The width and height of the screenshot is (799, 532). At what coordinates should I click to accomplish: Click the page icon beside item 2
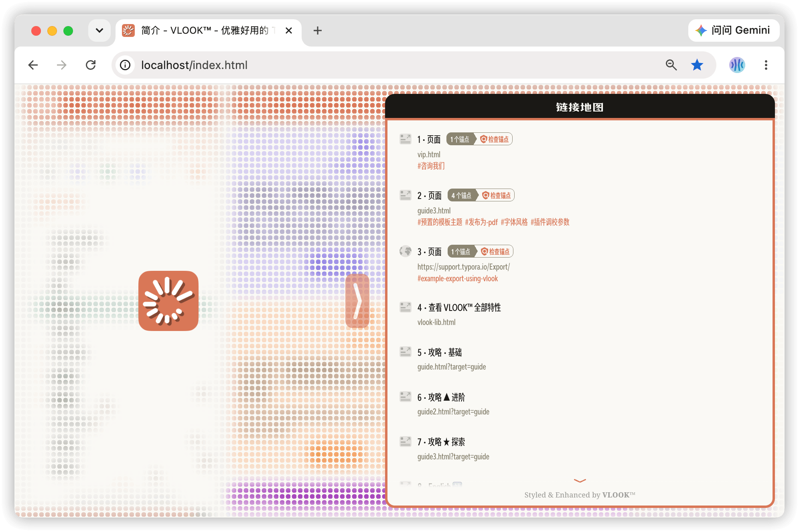[x=406, y=195]
